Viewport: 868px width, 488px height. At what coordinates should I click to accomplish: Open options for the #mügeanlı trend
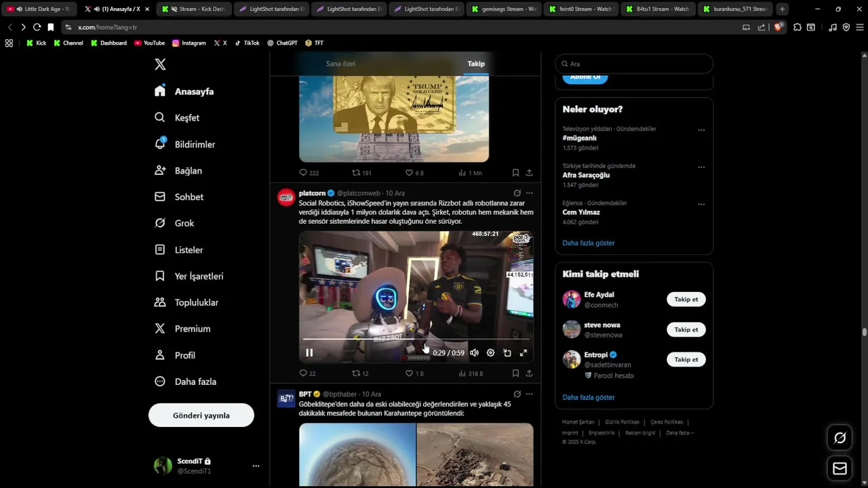pos(701,130)
